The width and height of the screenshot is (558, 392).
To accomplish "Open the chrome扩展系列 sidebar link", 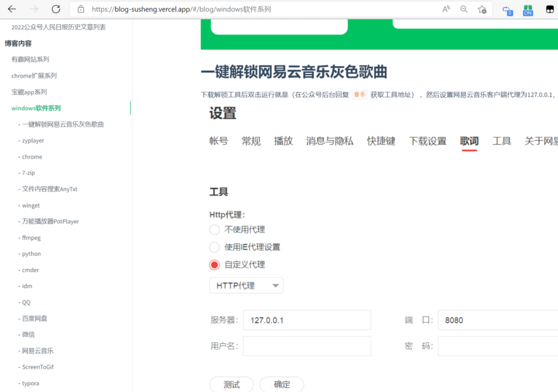I will [x=34, y=76].
